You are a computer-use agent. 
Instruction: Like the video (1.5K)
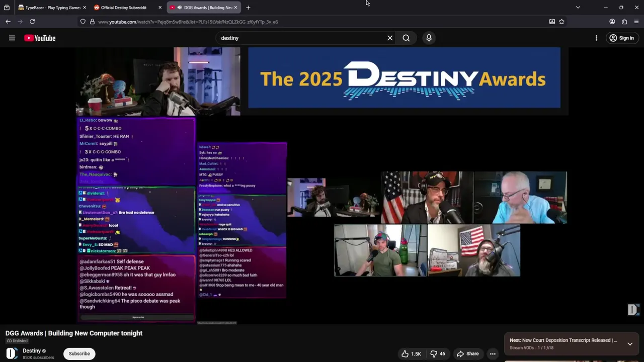(x=411, y=354)
